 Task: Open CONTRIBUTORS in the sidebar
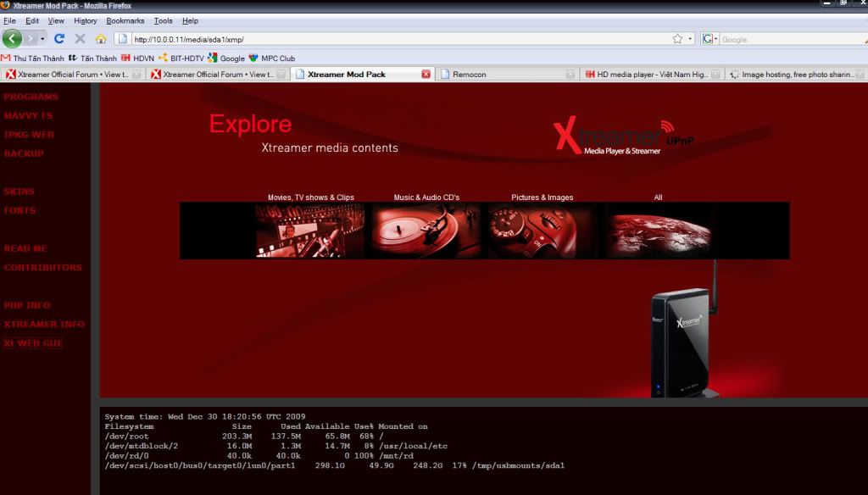42,268
